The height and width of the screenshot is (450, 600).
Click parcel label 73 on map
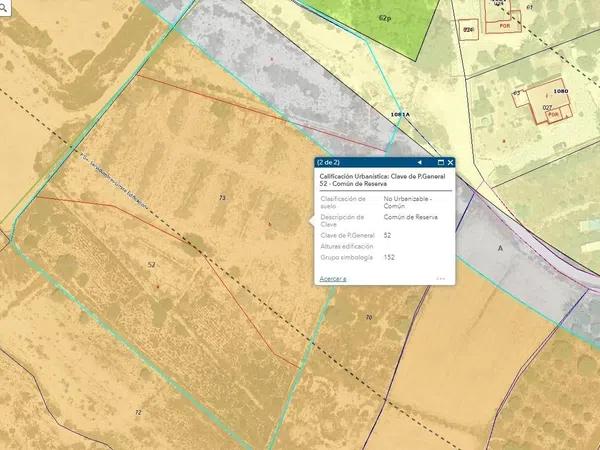pyautogui.click(x=222, y=199)
